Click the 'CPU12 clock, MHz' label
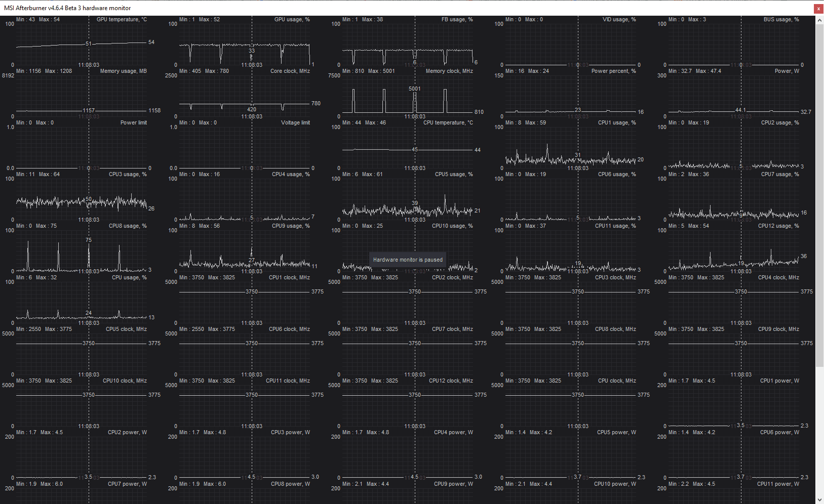This screenshot has width=824, height=504. point(451,381)
